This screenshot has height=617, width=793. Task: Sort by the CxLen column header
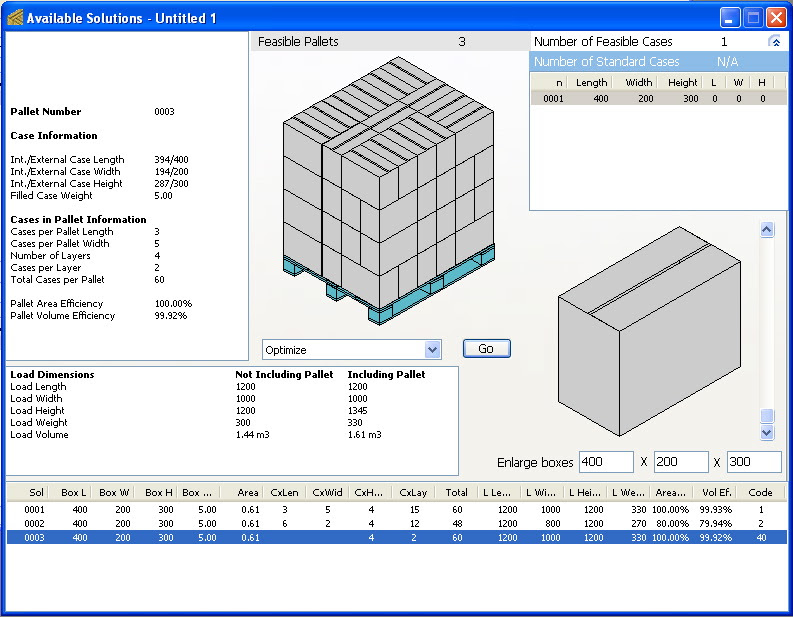pyautogui.click(x=284, y=492)
